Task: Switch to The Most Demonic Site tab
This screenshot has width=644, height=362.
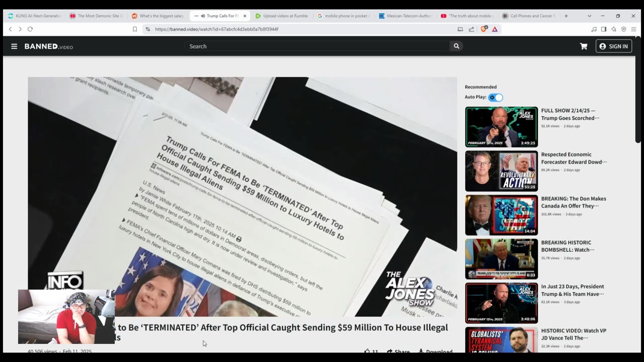Action: click(96, 16)
